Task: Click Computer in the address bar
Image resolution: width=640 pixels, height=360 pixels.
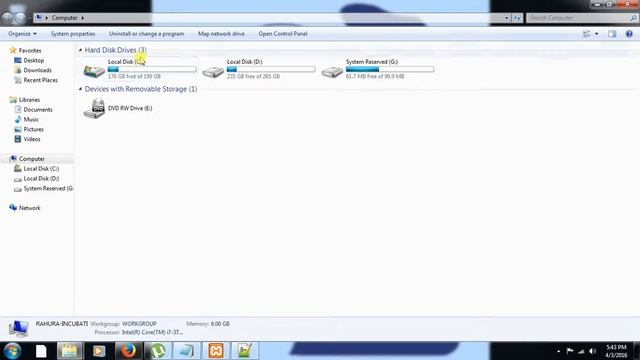Action: (x=64, y=18)
